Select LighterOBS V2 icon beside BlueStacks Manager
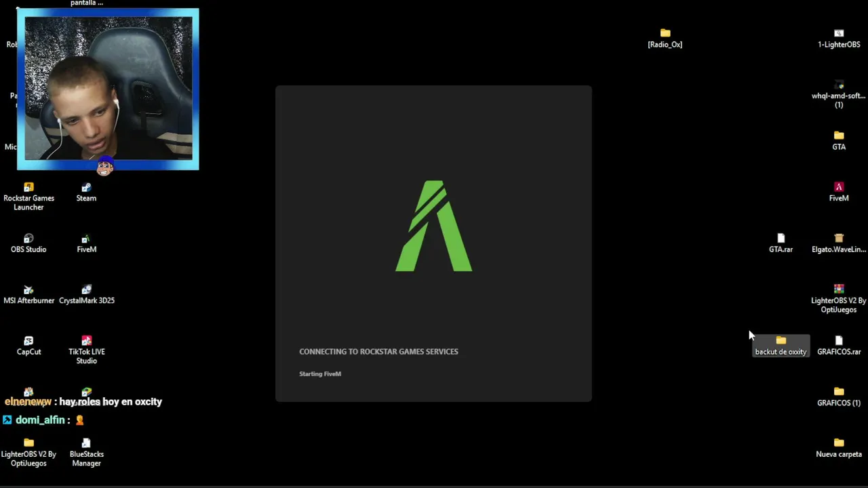The height and width of the screenshot is (488, 868). coord(28,452)
